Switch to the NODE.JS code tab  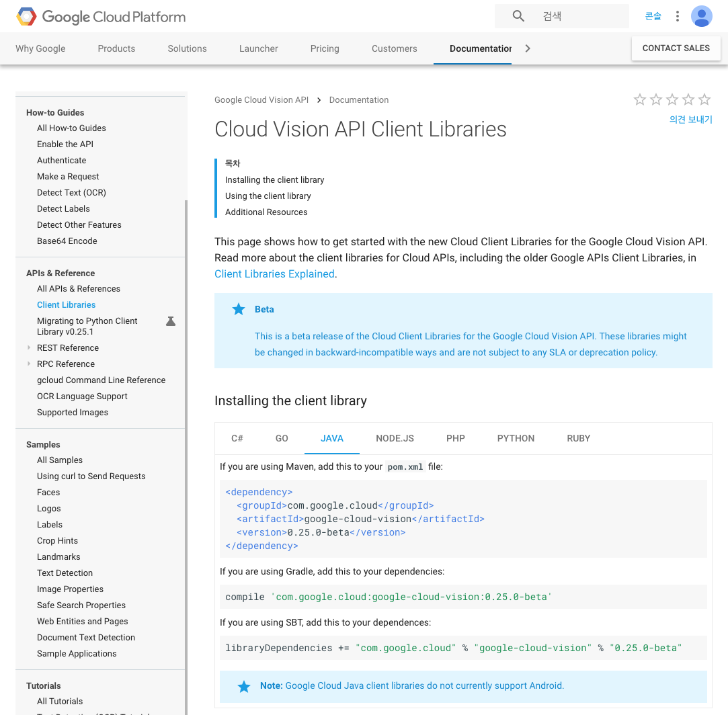[x=395, y=438]
